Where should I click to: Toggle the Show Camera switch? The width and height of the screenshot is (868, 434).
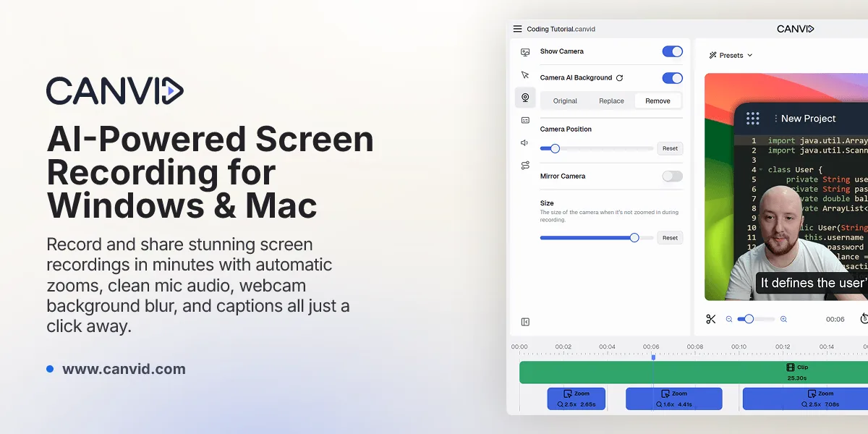point(673,51)
